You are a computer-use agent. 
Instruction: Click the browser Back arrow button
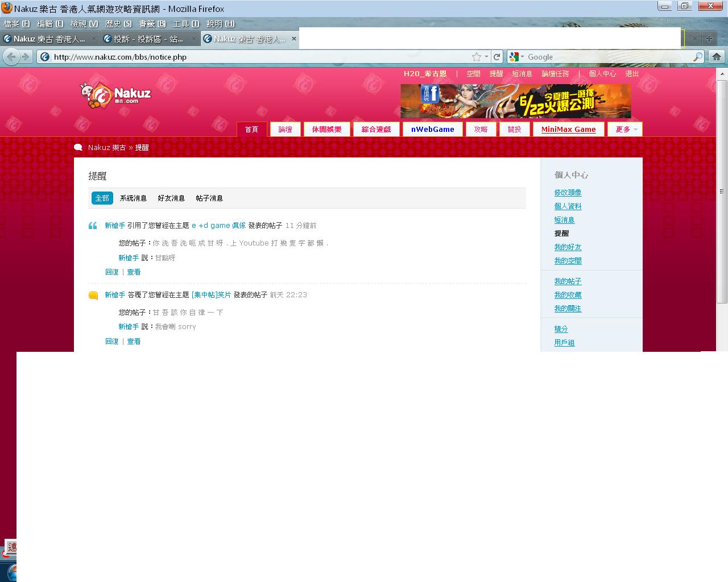[11, 57]
